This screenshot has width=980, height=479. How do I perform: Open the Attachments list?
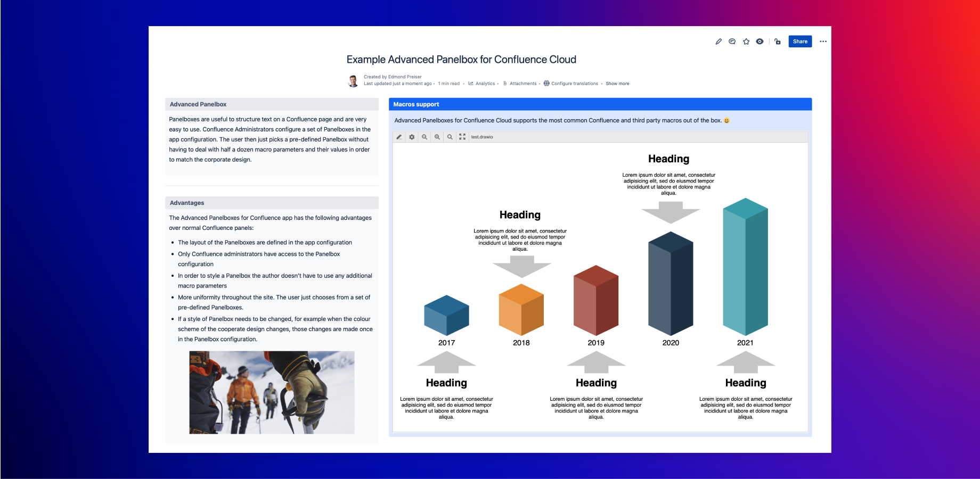(x=521, y=84)
